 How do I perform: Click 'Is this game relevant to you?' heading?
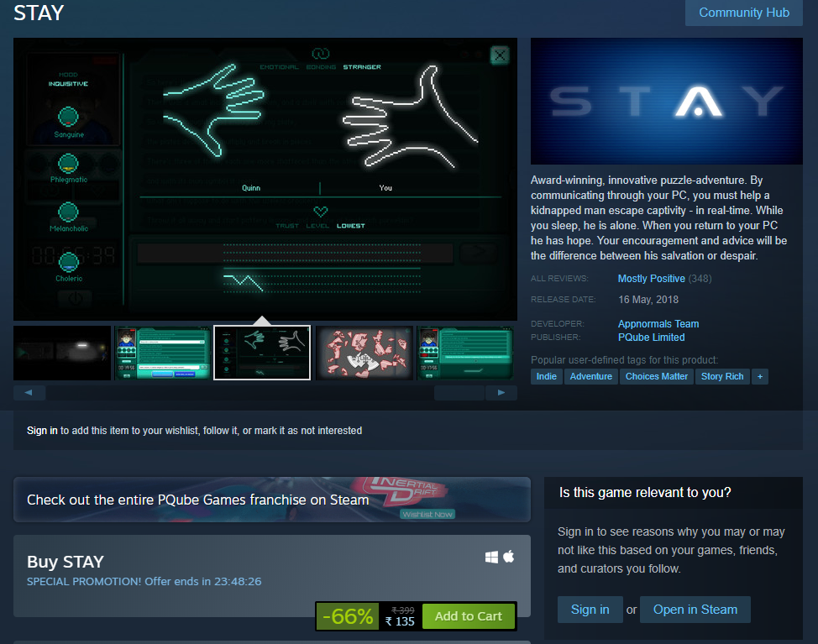[x=645, y=493]
